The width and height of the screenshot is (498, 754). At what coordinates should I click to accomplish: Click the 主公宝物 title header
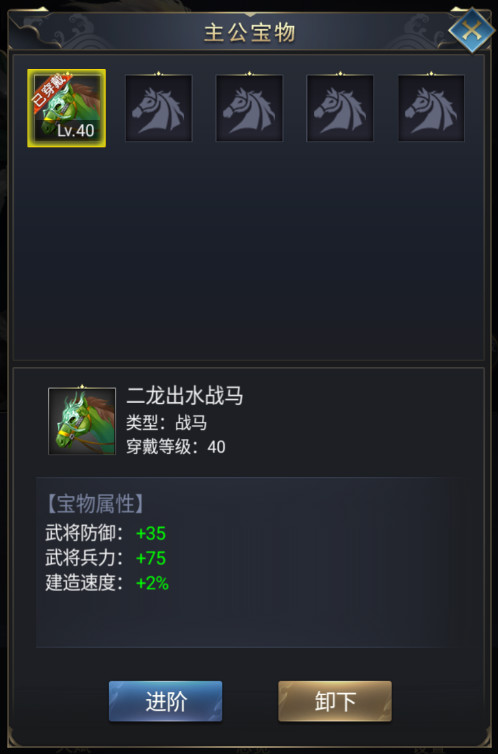coord(249,33)
